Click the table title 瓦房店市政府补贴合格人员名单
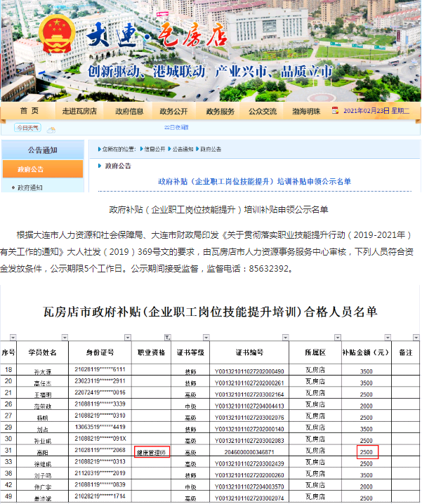This screenshot has width=422, height=504. (210, 312)
